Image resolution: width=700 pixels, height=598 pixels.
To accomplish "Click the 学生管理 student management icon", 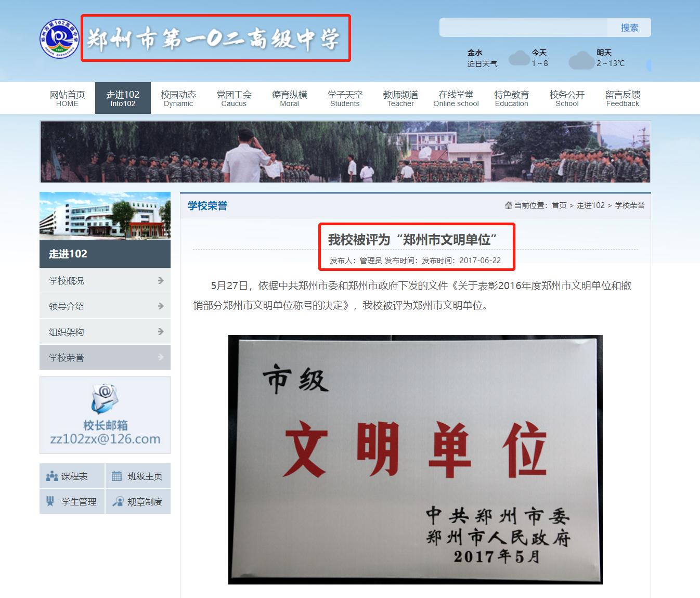I will pos(50,501).
